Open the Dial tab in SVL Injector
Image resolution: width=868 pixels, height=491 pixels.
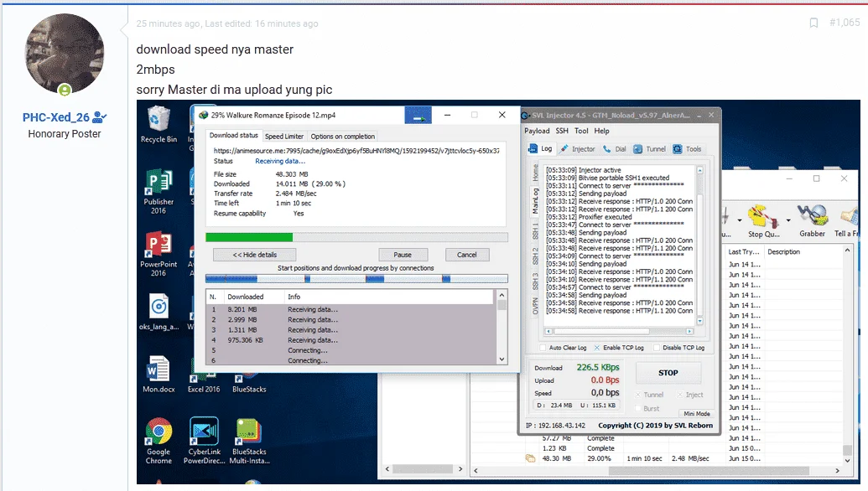[x=615, y=149]
